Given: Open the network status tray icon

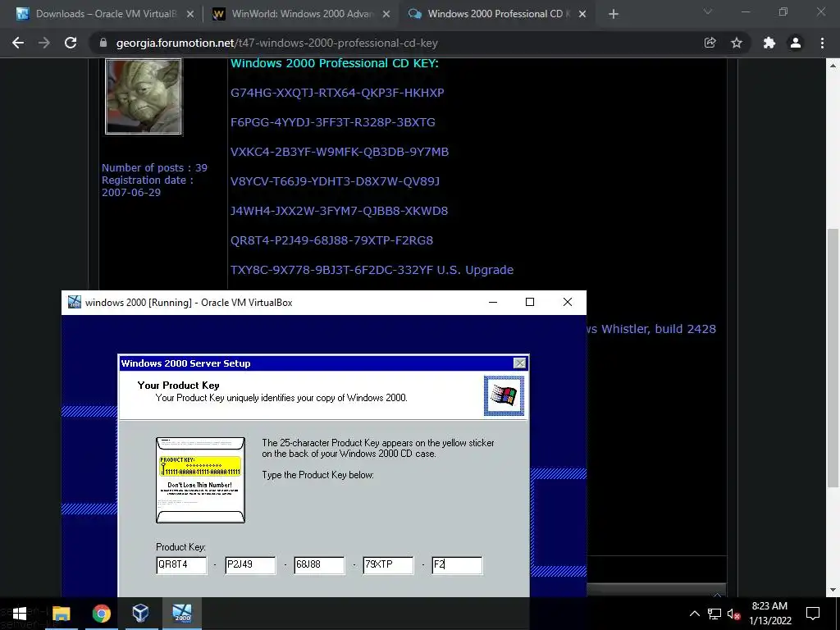Looking at the screenshot, I should 714,614.
